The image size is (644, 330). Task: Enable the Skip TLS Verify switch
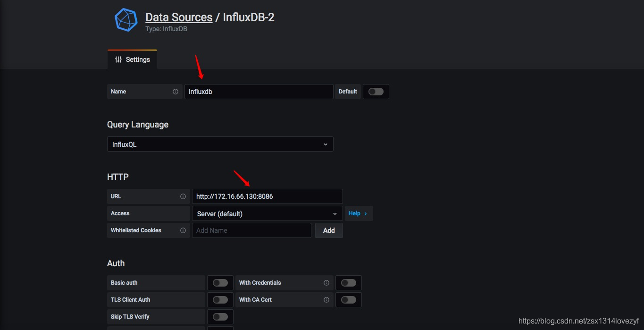click(x=220, y=317)
